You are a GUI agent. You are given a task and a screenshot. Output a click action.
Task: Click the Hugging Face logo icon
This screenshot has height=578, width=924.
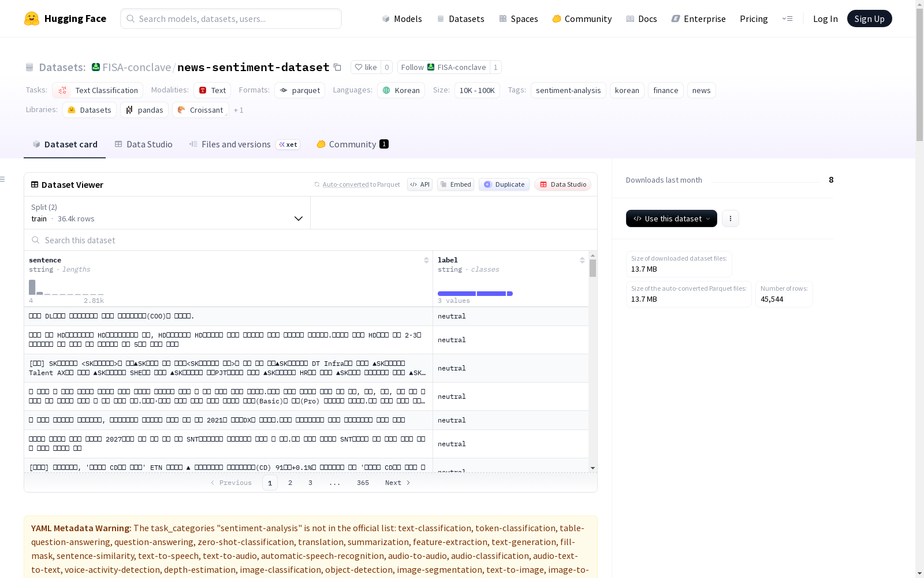32,18
